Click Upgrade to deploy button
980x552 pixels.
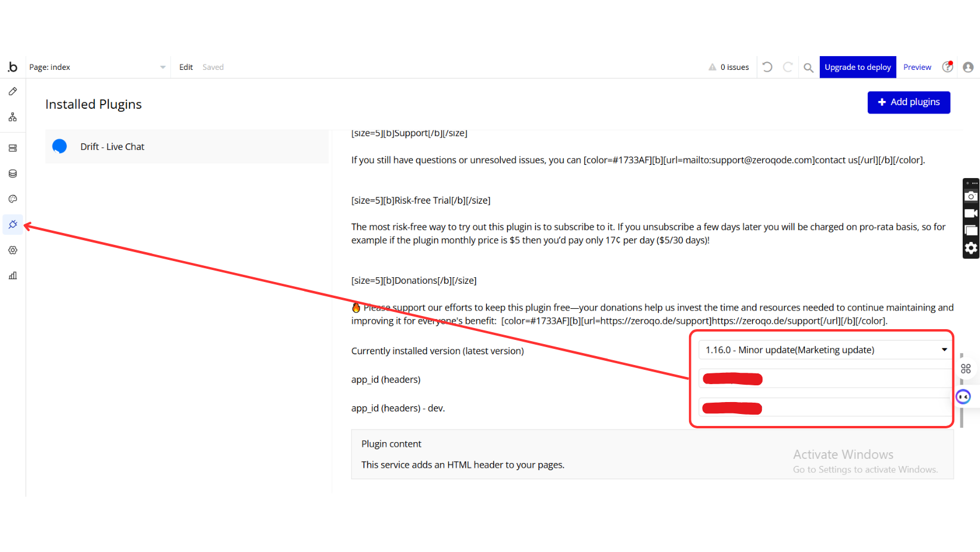tap(857, 67)
